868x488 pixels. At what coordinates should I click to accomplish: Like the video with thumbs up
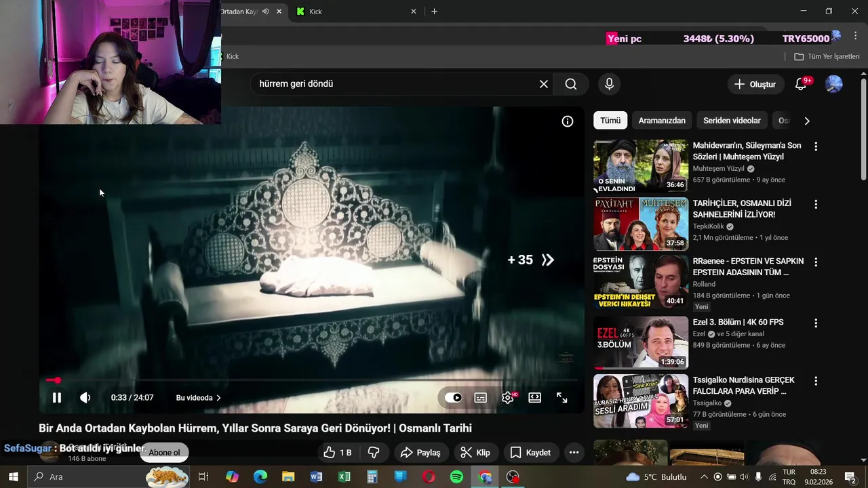pos(338,452)
